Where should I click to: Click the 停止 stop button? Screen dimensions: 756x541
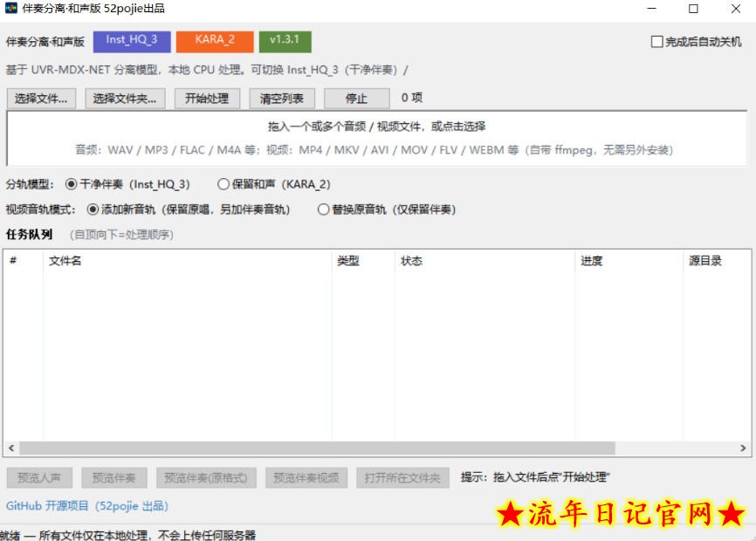click(x=356, y=99)
